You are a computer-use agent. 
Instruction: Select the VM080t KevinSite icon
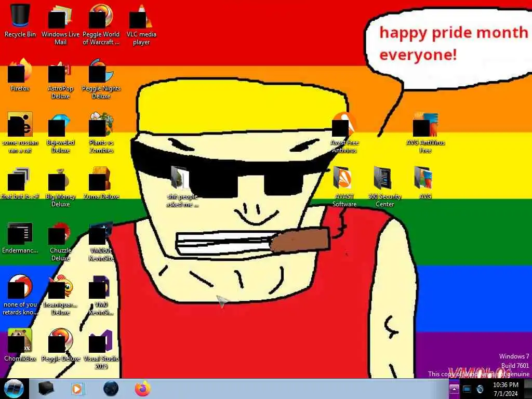[101, 241]
